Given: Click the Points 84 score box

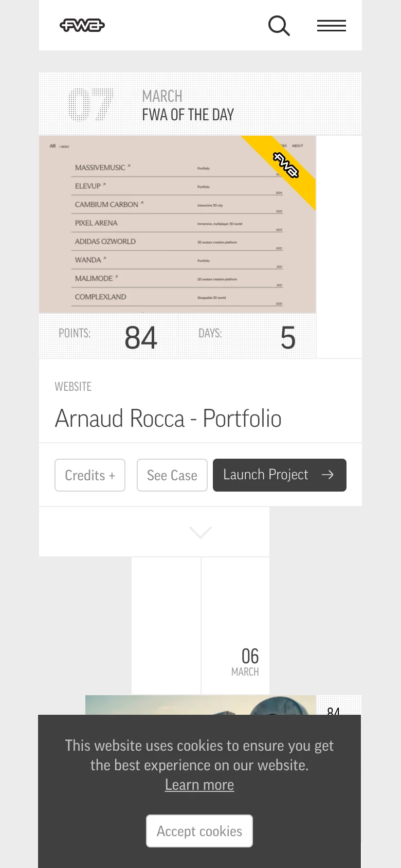Looking at the screenshot, I should pyautogui.click(x=108, y=337).
